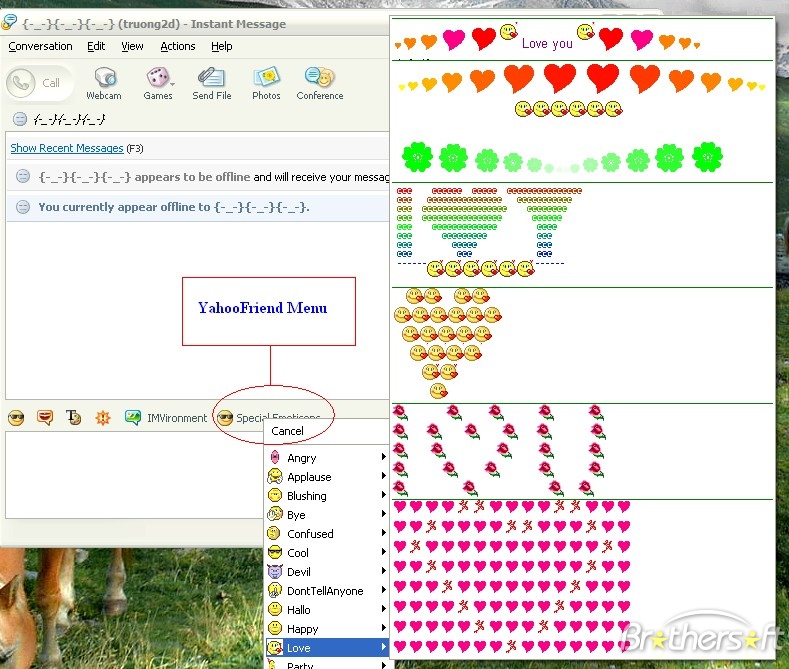Open the Edit menu
Viewport: 789px width, 669px height.
tap(96, 46)
